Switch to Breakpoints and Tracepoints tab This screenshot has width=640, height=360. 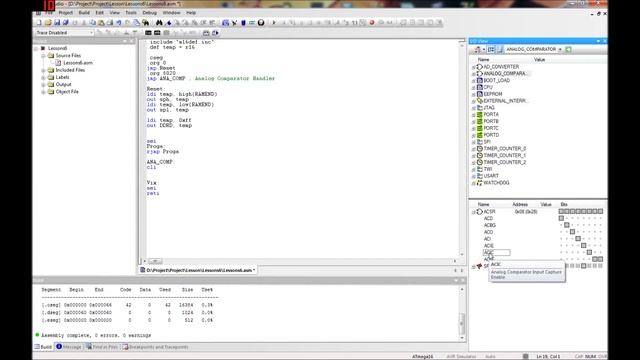point(156,347)
